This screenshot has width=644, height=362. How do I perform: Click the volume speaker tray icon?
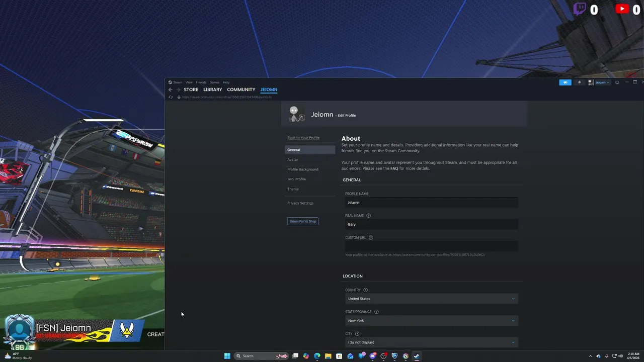(620, 356)
